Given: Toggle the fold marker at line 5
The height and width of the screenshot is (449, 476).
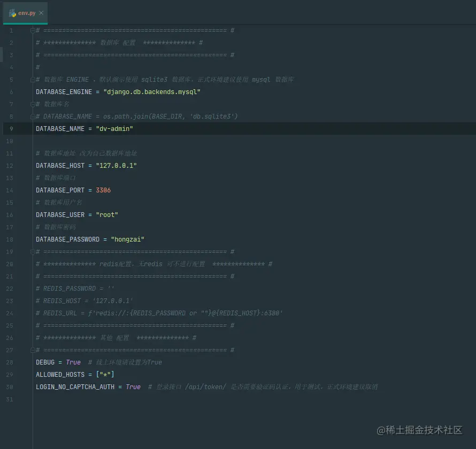Looking at the screenshot, I should coord(33,80).
